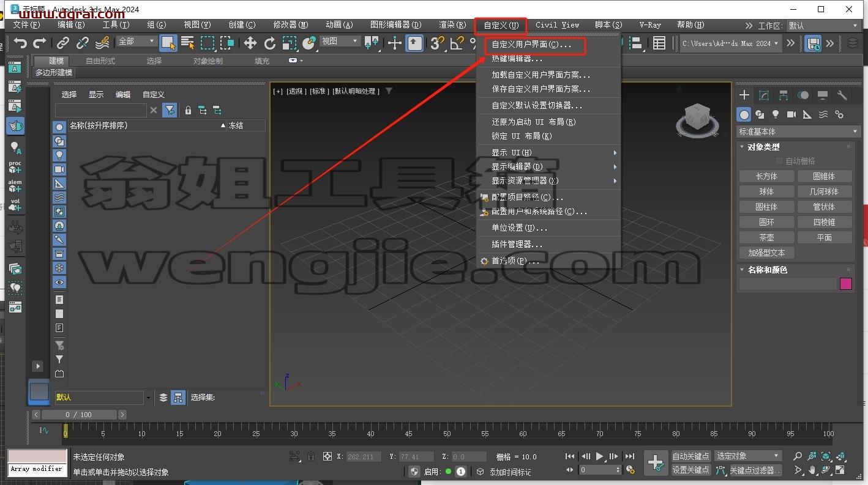The width and height of the screenshot is (868, 485).
Task: Click the Undo arrow in main toolbar
Action: pyautogui.click(x=20, y=43)
